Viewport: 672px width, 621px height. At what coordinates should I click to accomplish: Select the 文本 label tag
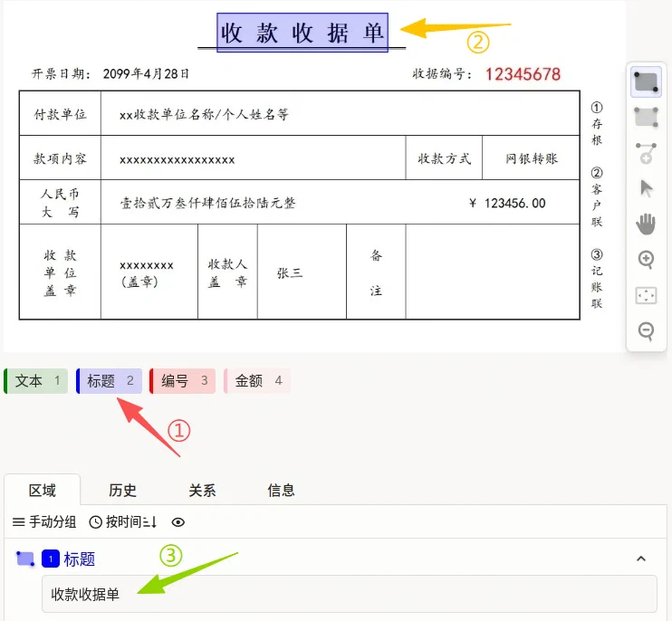coord(36,381)
